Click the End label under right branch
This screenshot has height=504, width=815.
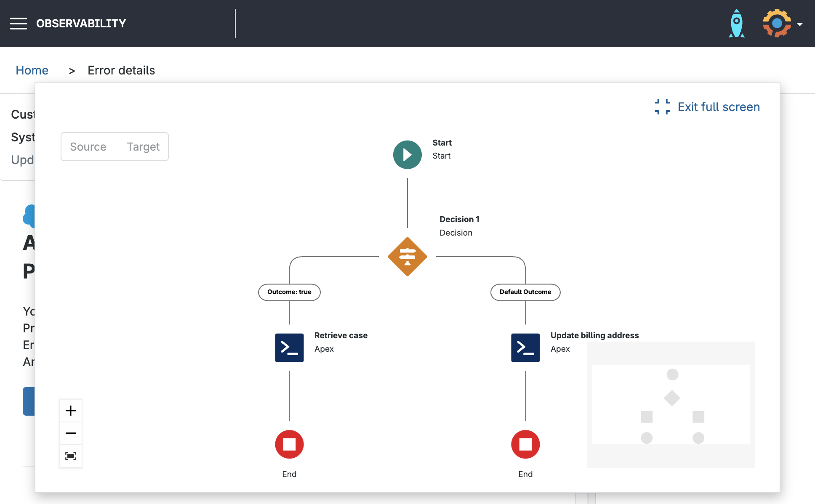point(525,474)
